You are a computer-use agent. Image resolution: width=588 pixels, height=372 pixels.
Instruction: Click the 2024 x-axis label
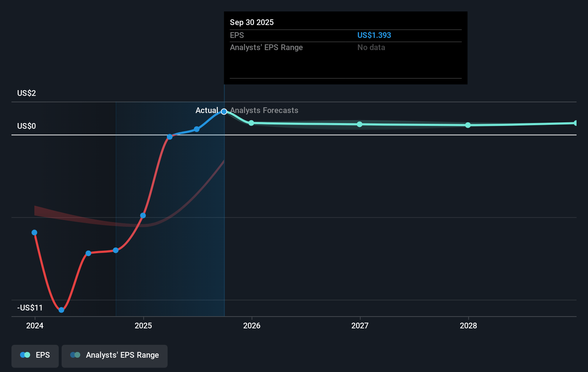35,325
